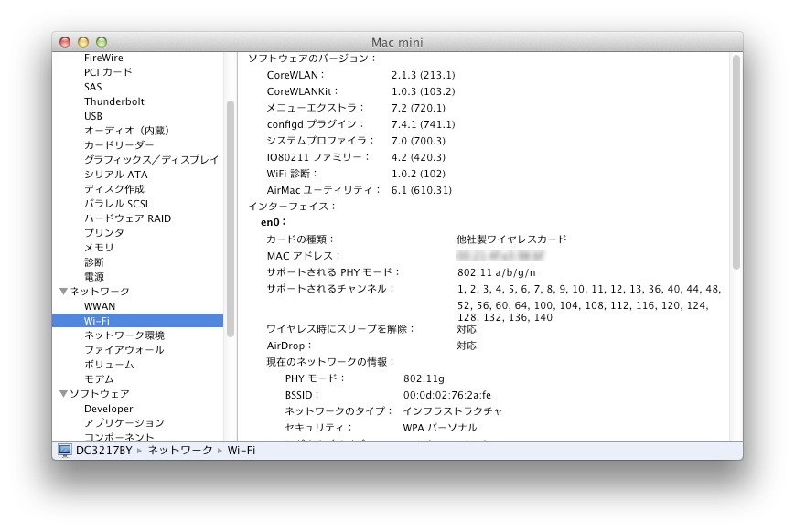The height and width of the screenshot is (532, 795).
Task: Click the blurred MAC アドレス value
Action: pyautogui.click(x=500, y=256)
